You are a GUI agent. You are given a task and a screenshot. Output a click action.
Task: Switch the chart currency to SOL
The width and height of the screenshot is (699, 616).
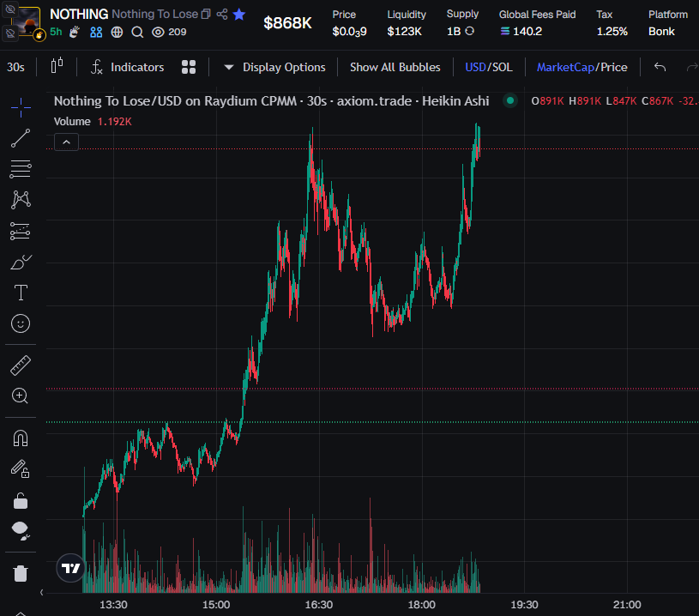503,68
